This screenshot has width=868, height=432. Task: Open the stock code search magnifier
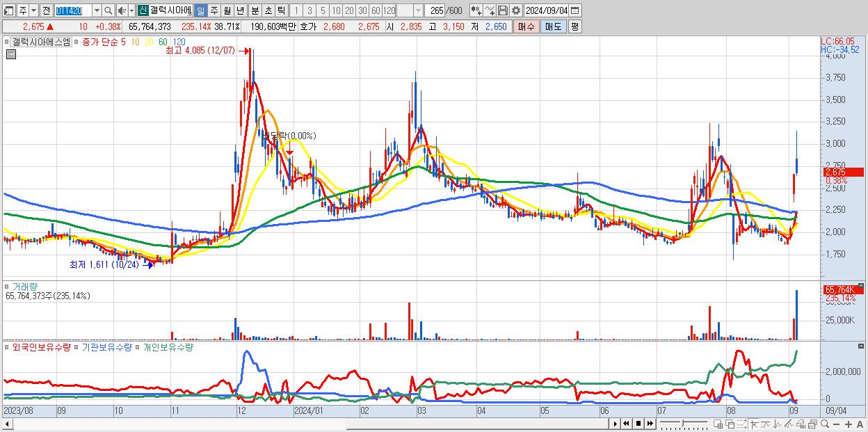[108, 10]
